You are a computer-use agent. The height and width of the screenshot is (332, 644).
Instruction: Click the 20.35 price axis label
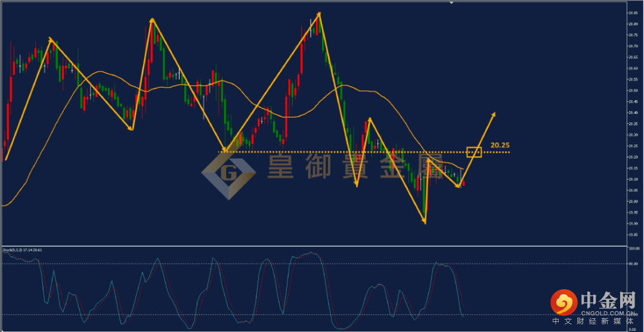(x=633, y=123)
